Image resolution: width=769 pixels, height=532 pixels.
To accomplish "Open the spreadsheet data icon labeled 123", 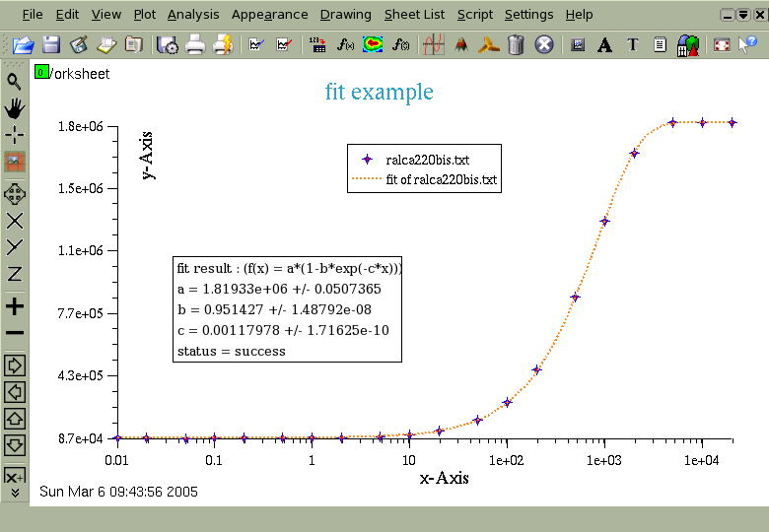I will pos(317,45).
